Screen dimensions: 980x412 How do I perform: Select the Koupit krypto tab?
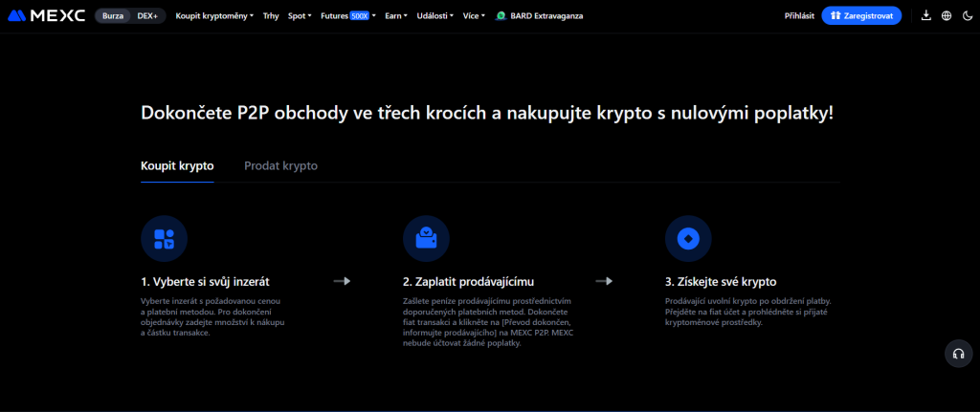[177, 166]
